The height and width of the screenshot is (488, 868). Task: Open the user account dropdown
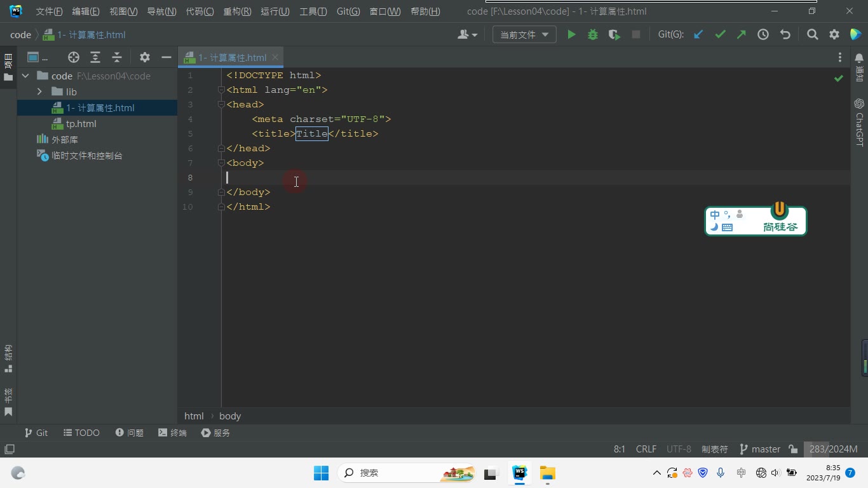(x=467, y=35)
